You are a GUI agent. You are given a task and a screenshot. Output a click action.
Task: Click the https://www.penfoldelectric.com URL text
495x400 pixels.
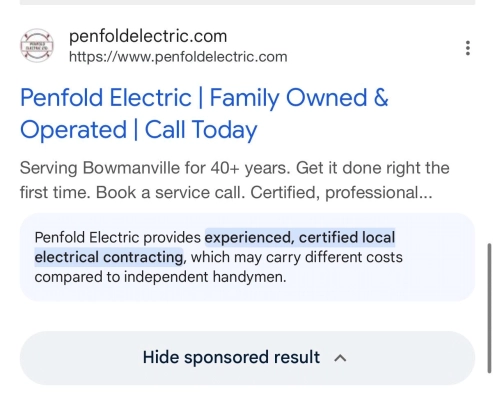[178, 57]
